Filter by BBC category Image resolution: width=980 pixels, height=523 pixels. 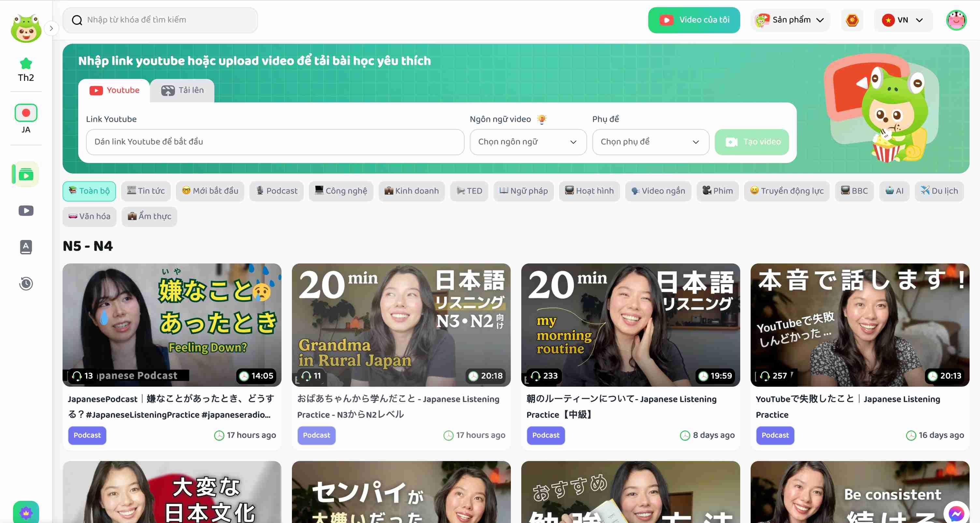point(855,191)
